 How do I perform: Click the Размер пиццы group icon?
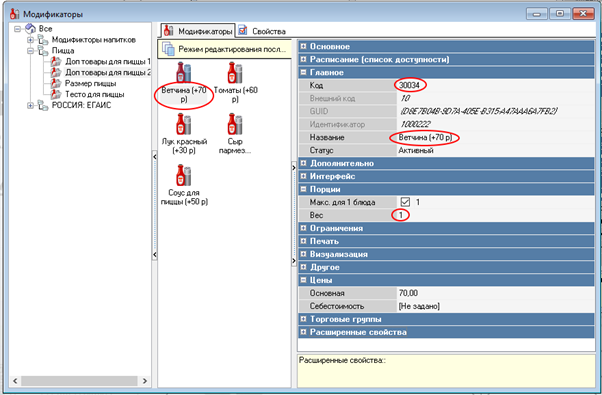[56, 83]
